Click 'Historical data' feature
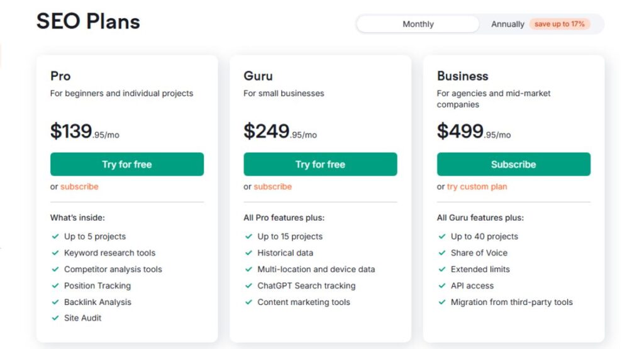The height and width of the screenshot is (349, 644). pos(285,253)
